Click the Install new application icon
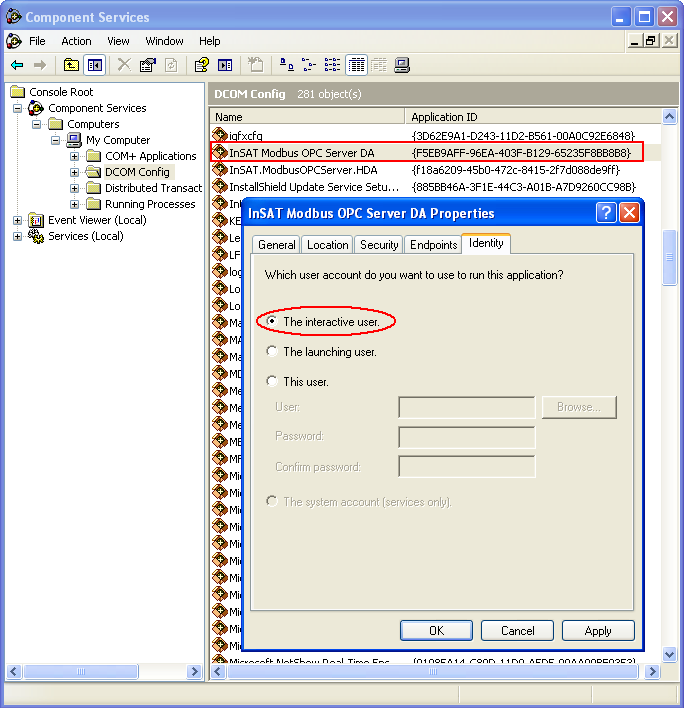This screenshot has height=708, width=685. coord(256,65)
